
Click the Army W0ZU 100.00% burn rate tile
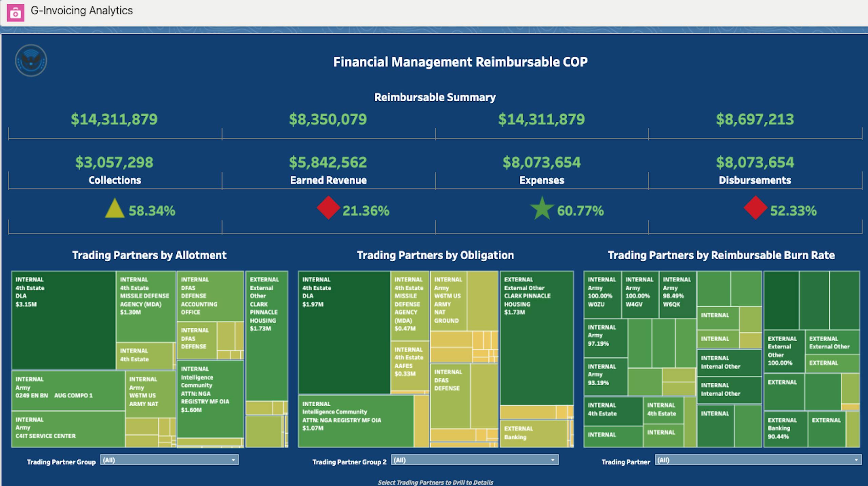tap(602, 294)
